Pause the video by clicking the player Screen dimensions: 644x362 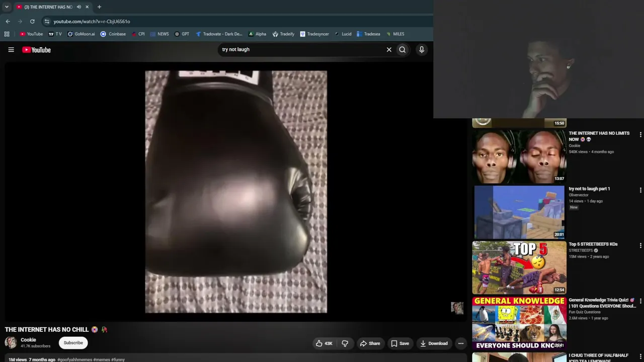pyautogui.click(x=236, y=192)
